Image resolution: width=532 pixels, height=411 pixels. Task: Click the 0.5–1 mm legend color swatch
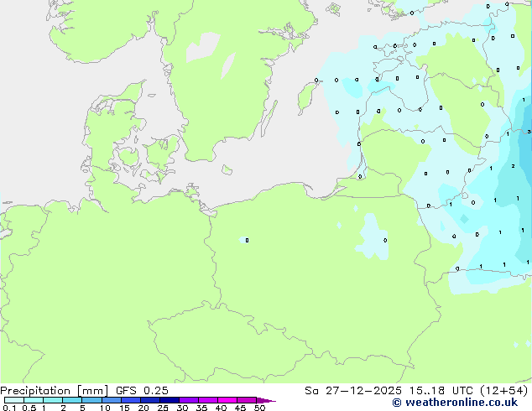tap(34, 400)
